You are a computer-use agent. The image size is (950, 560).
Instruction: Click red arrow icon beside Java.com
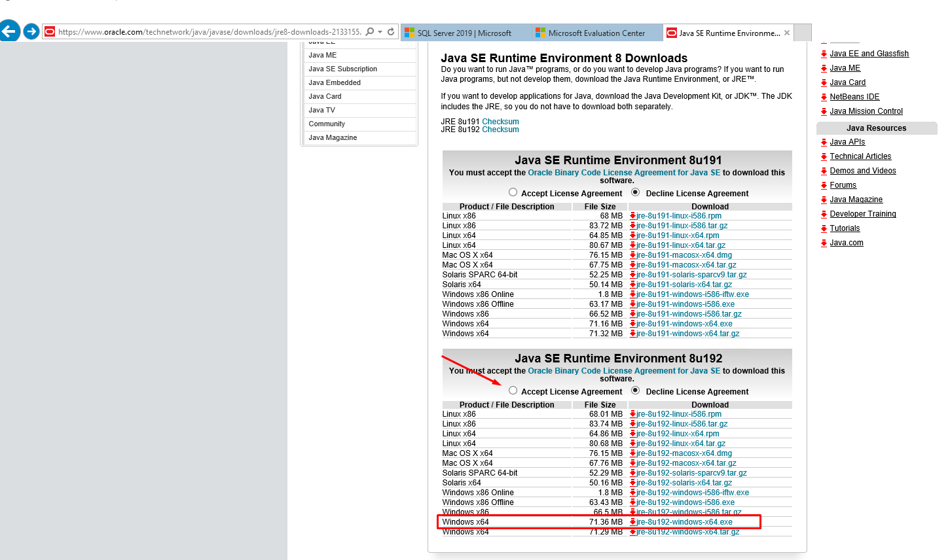tap(824, 243)
